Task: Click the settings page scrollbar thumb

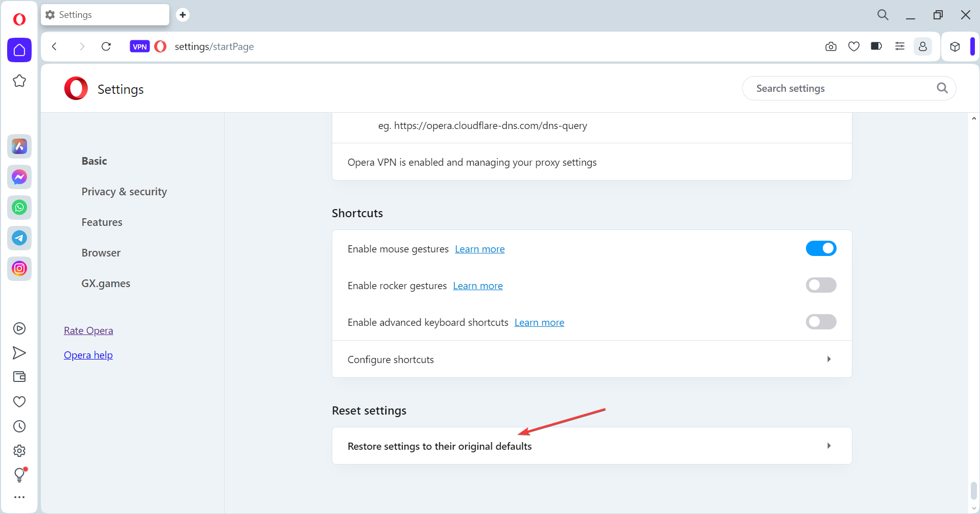Action: [974, 491]
